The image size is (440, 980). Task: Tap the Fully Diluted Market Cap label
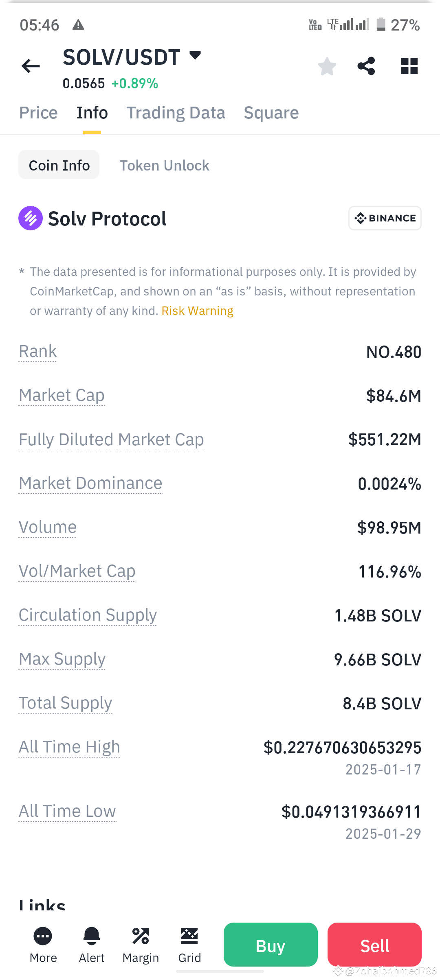[x=111, y=440]
